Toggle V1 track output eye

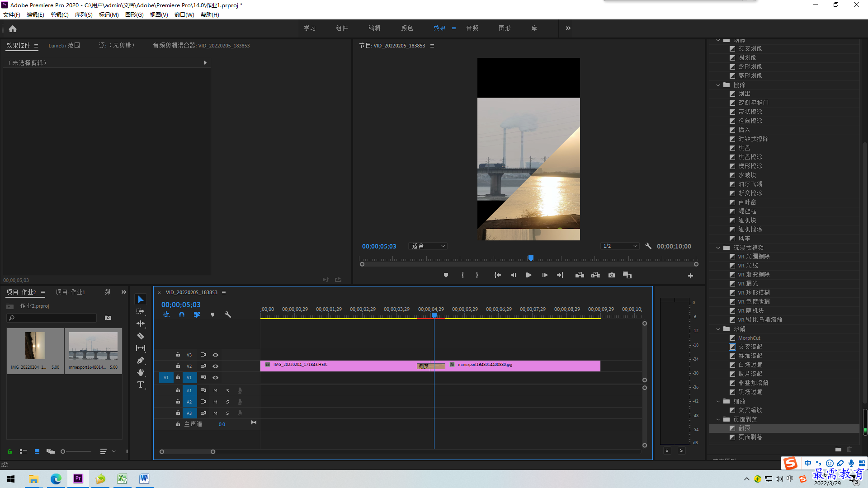(216, 378)
